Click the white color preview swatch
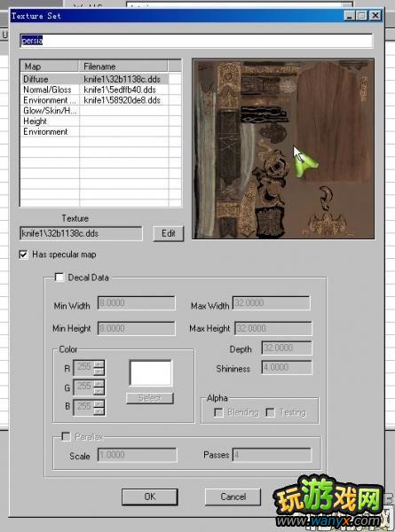395x532 pixels. [x=151, y=373]
